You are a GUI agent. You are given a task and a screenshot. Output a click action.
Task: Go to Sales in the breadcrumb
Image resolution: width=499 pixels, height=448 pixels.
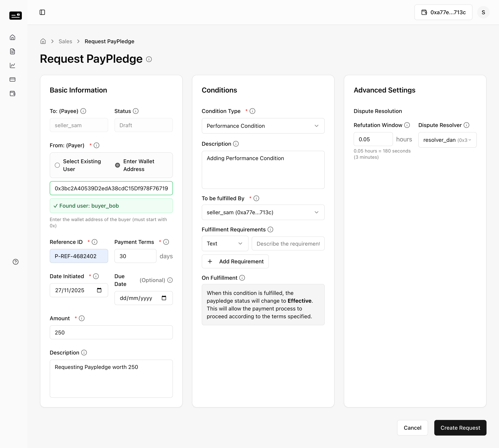click(65, 41)
